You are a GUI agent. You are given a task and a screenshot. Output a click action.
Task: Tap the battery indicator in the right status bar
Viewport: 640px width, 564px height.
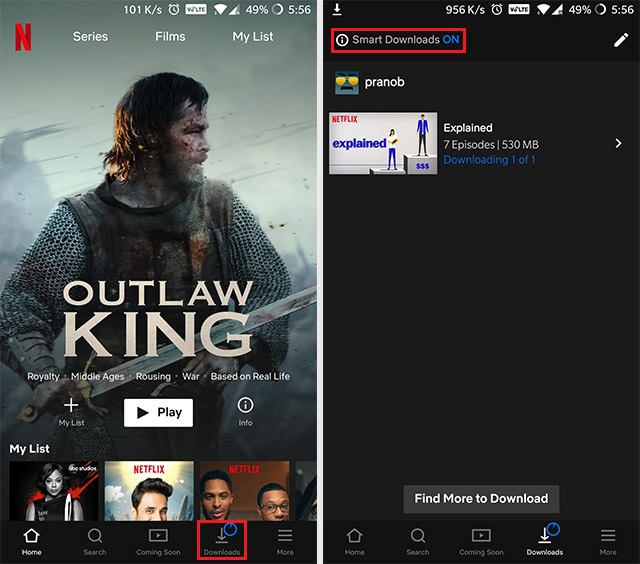(600, 9)
